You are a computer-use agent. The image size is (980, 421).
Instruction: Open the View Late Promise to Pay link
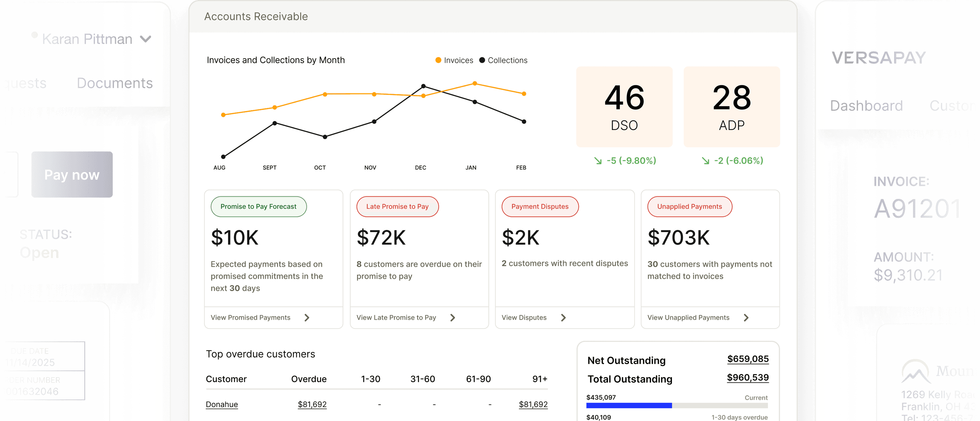[396, 317]
